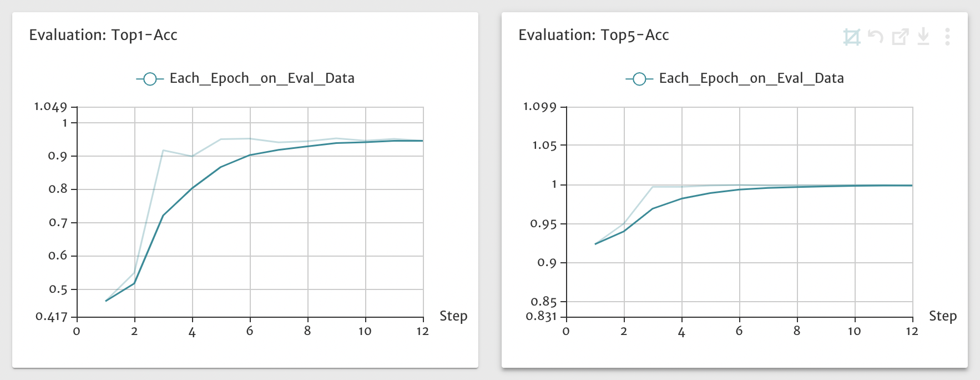Open the three-dot more options menu
This screenshot has height=380, width=980.
click(x=947, y=37)
